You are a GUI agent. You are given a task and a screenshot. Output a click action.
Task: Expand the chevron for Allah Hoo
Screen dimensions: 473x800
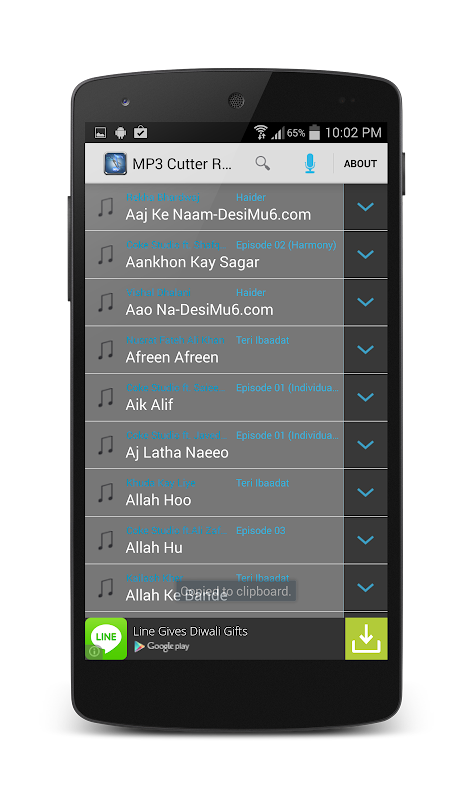tap(365, 492)
